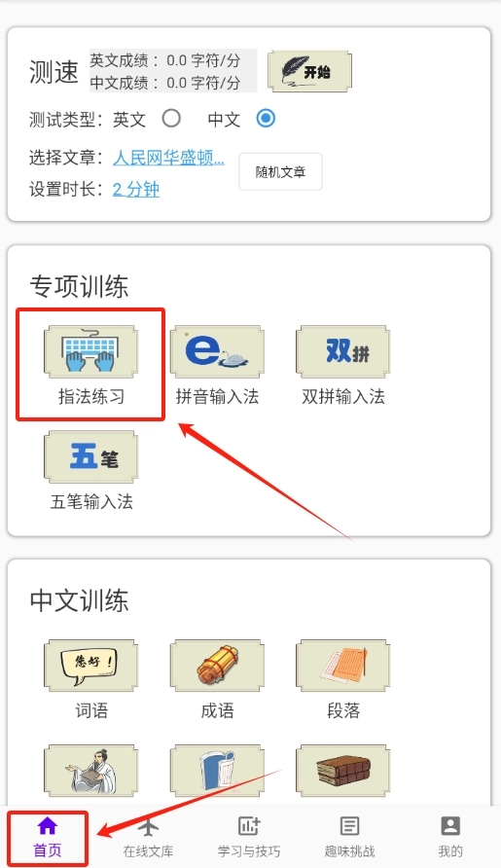This screenshot has width=501, height=868.
Task: Select the 英文 test type radio button
Action: pyautogui.click(x=171, y=119)
